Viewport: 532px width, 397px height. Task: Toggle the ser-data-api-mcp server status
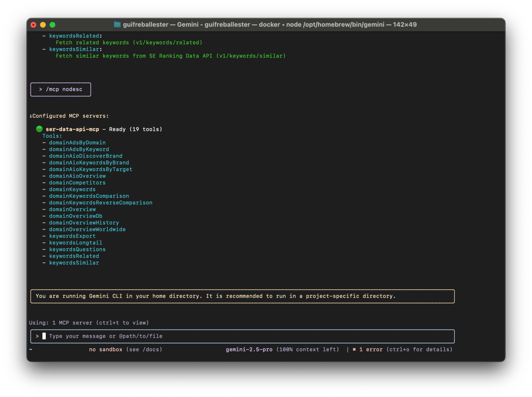pyautogui.click(x=72, y=129)
